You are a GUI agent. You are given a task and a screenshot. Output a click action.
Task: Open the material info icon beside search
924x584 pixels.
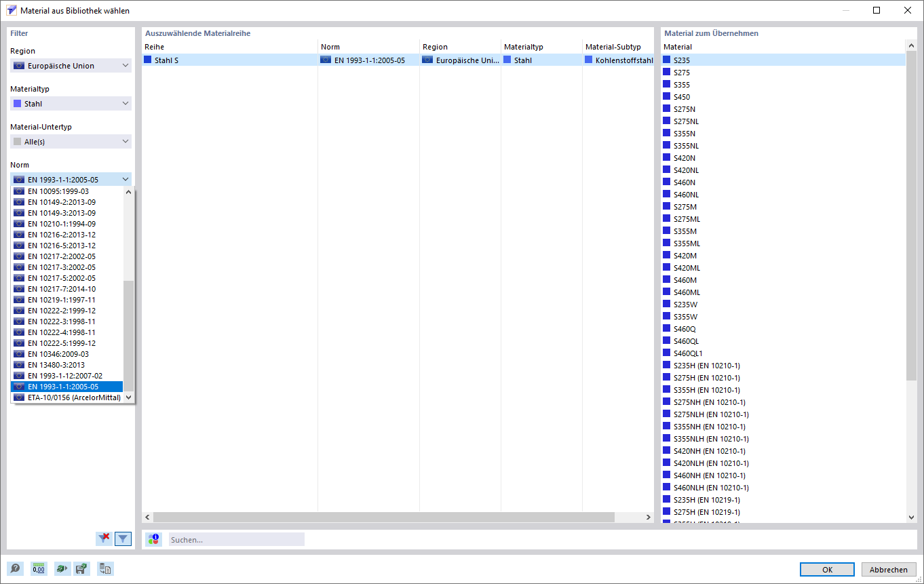coord(154,539)
